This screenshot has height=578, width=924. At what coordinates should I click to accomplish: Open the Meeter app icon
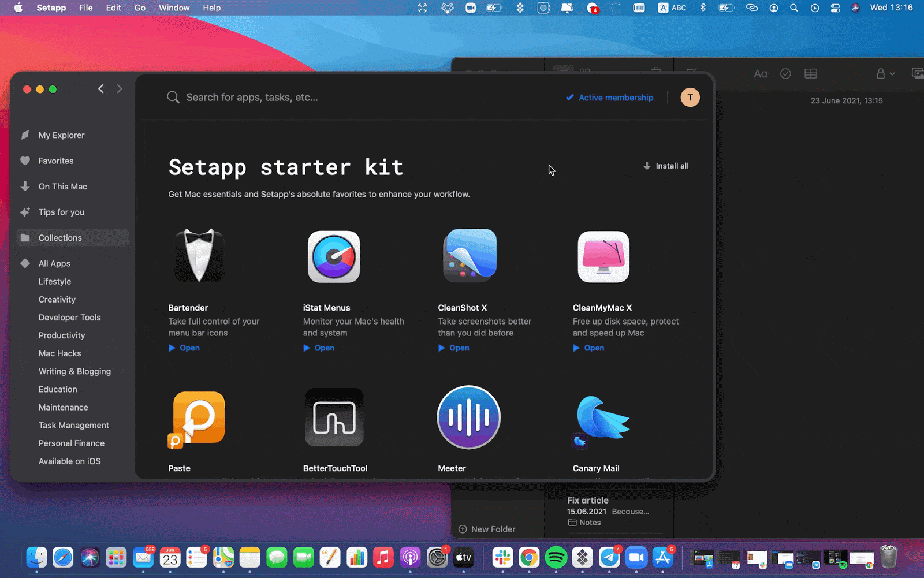click(469, 417)
